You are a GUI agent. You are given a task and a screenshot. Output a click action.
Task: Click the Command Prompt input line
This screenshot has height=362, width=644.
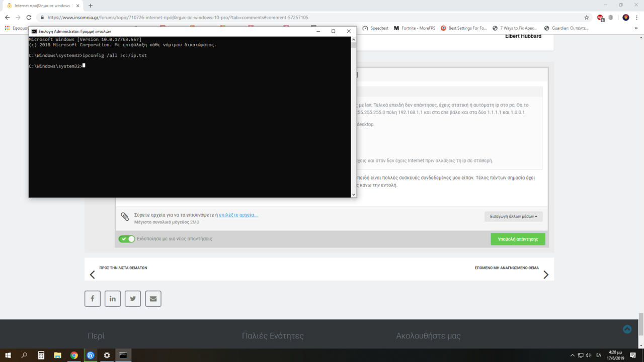tap(57, 66)
